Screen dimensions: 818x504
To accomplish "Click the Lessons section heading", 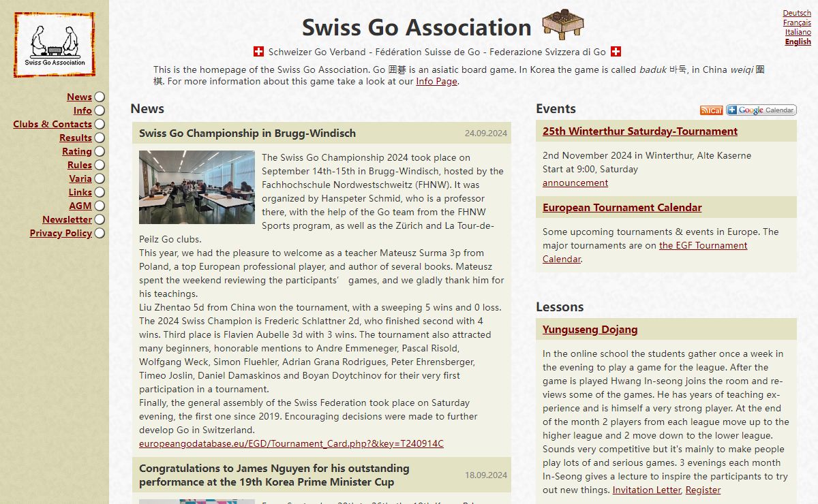I will tap(560, 306).
